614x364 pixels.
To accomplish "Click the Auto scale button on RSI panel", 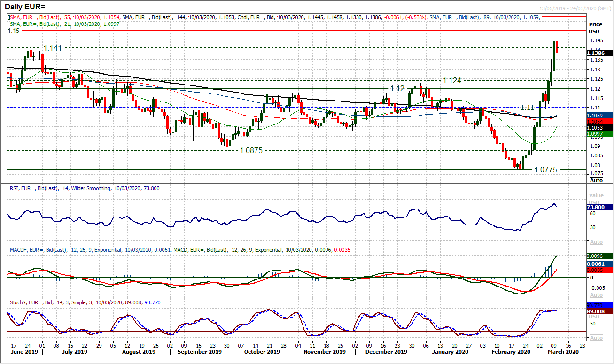I will pyautogui.click(x=596, y=242).
